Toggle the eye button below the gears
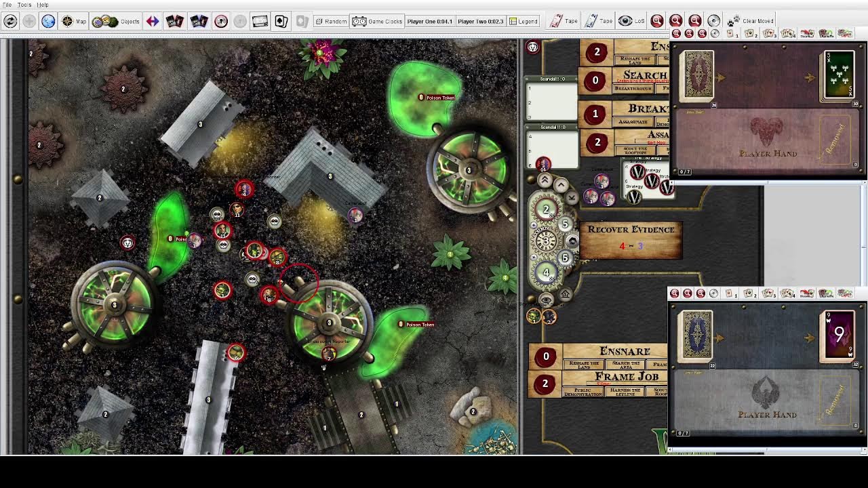The height and width of the screenshot is (488, 868). tap(546, 299)
